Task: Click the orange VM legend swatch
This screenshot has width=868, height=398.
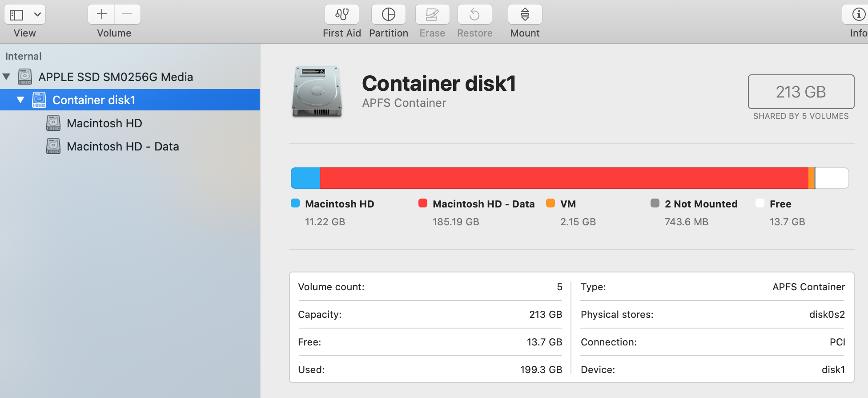Action: pyautogui.click(x=551, y=203)
